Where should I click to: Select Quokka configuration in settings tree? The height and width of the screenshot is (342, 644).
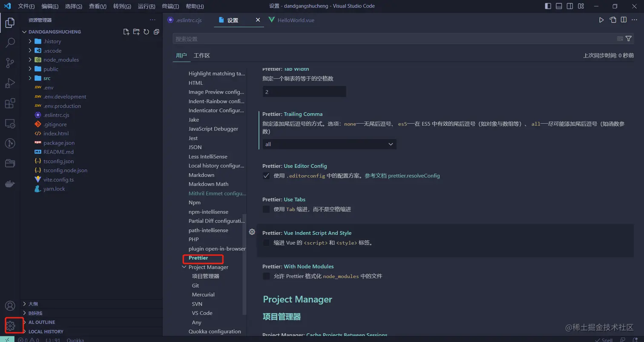click(215, 331)
